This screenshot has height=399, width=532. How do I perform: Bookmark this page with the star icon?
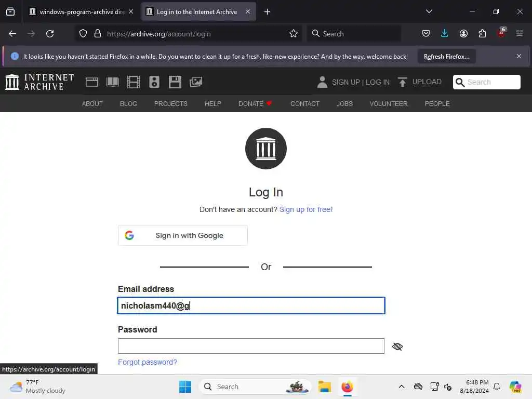(x=294, y=34)
